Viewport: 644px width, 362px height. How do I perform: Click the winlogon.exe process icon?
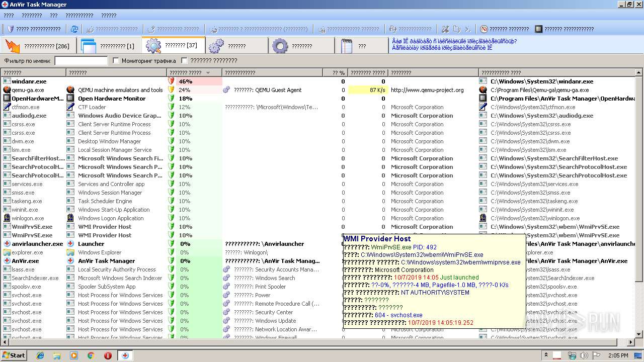[x=7, y=218]
